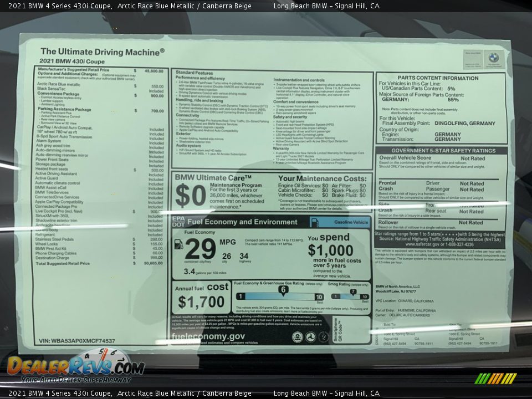Click the "Destination Charge" line
Screen dimensions: 532x399
52,258
